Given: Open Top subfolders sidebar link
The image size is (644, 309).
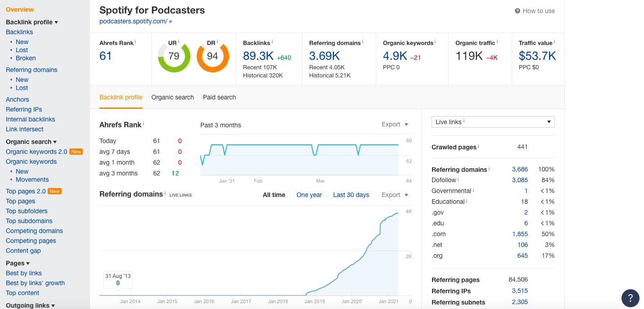Looking at the screenshot, I should 27,211.
